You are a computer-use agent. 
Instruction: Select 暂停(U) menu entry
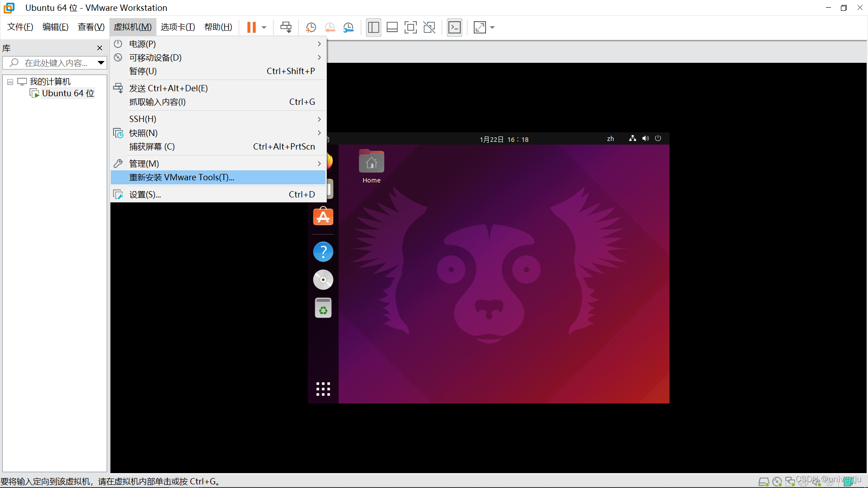tap(218, 71)
